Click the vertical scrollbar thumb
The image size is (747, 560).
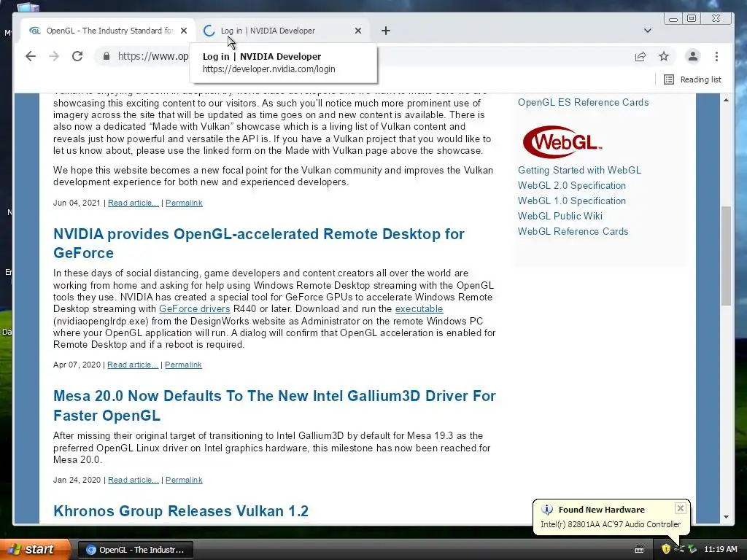coord(726,256)
